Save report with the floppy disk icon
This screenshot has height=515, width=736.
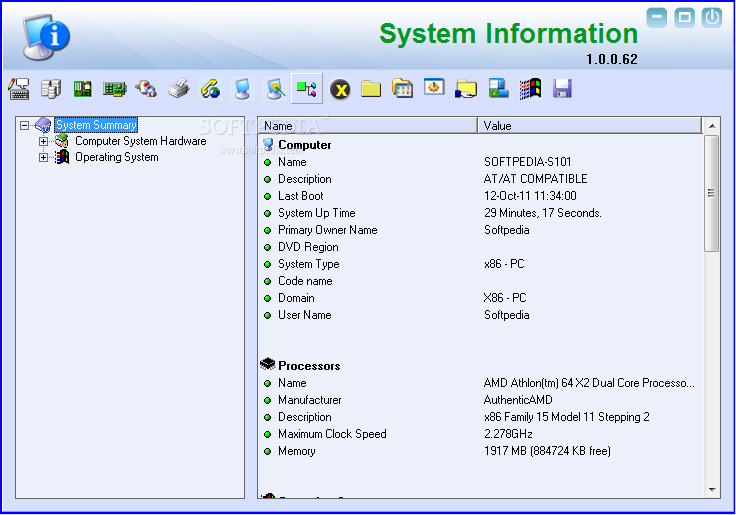click(562, 89)
